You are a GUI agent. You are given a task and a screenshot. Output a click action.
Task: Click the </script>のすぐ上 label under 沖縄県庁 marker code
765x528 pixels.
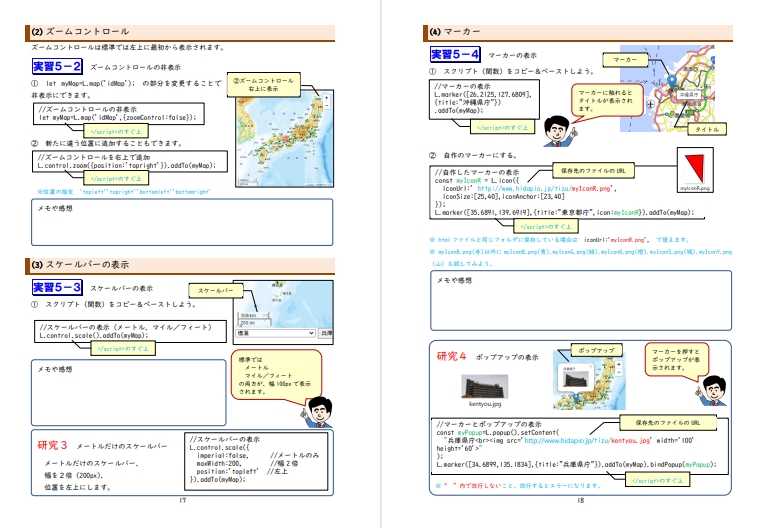(x=502, y=127)
